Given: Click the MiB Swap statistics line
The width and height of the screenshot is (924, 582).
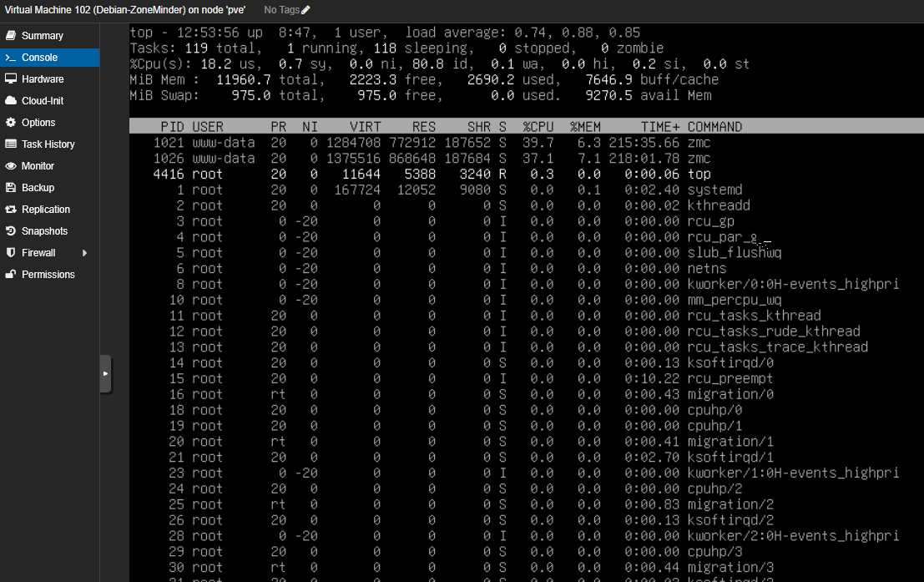Looking at the screenshot, I should click(x=421, y=95).
